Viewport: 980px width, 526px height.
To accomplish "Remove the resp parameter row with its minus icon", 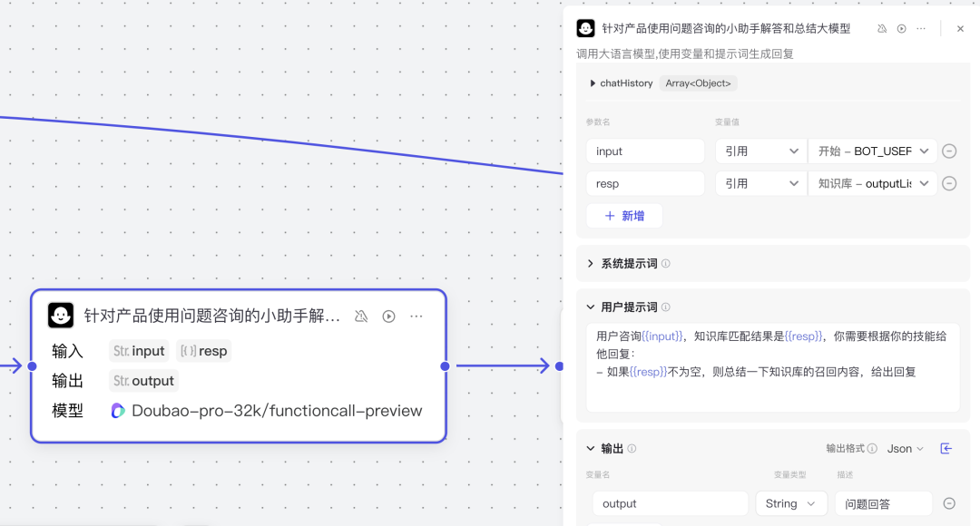I will tap(949, 183).
